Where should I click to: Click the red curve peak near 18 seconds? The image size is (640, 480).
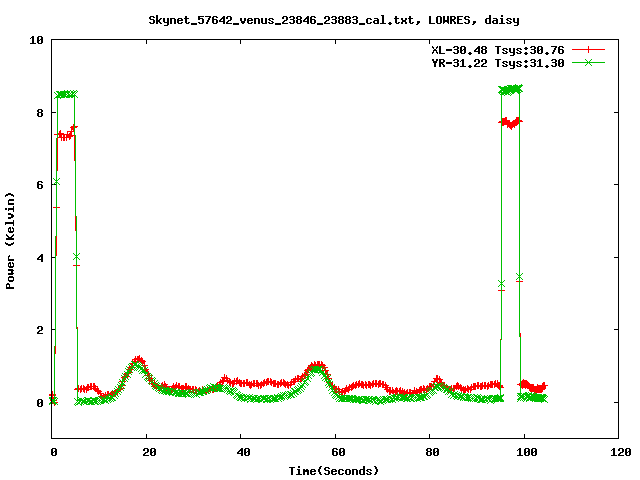pyautogui.click(x=139, y=360)
